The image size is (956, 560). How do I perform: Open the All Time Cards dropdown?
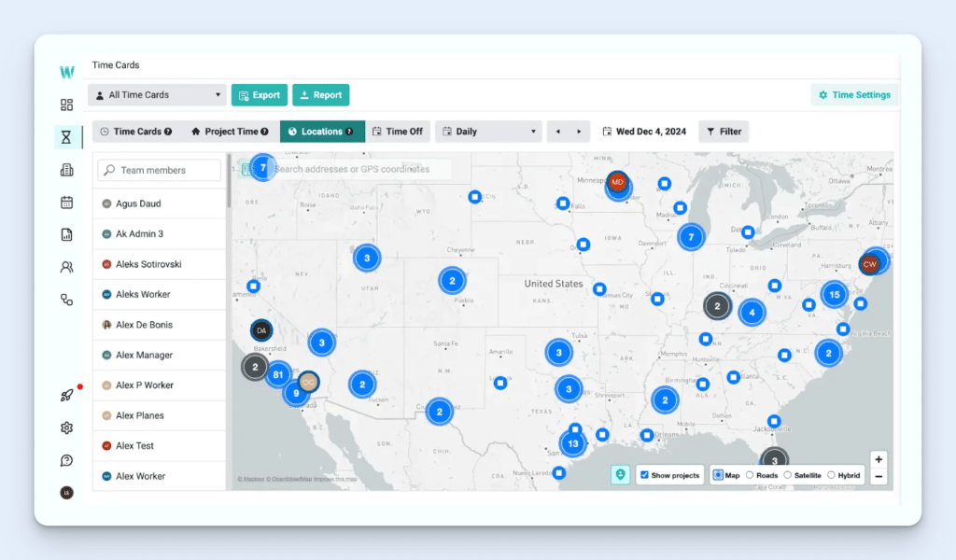[x=157, y=95]
